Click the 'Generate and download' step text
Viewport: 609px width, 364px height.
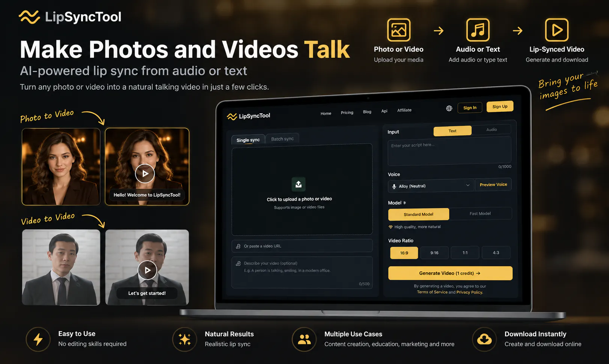(x=557, y=60)
